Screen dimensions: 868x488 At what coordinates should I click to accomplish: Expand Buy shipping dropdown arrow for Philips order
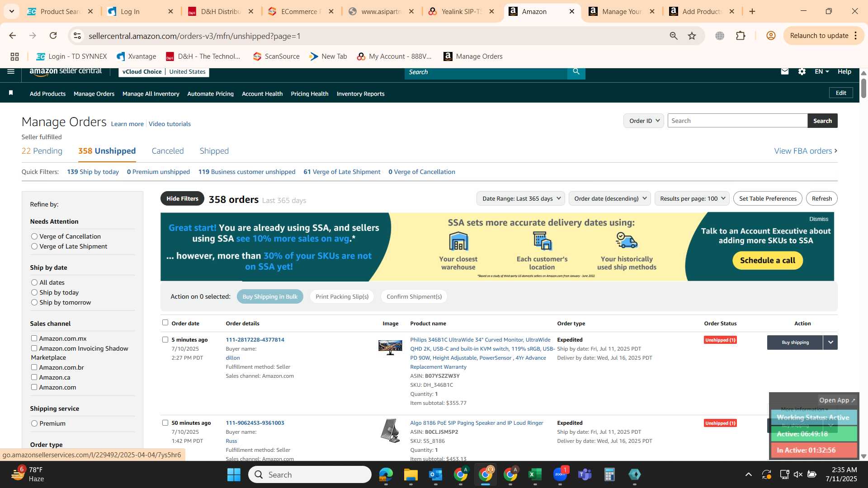tap(830, 343)
